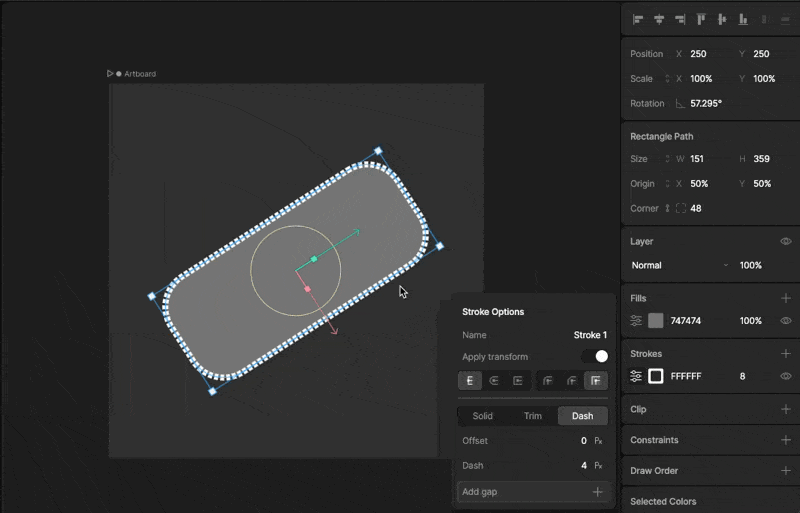The width and height of the screenshot is (800, 513).
Task: Expand Constraints with the plus button
Action: click(x=786, y=440)
